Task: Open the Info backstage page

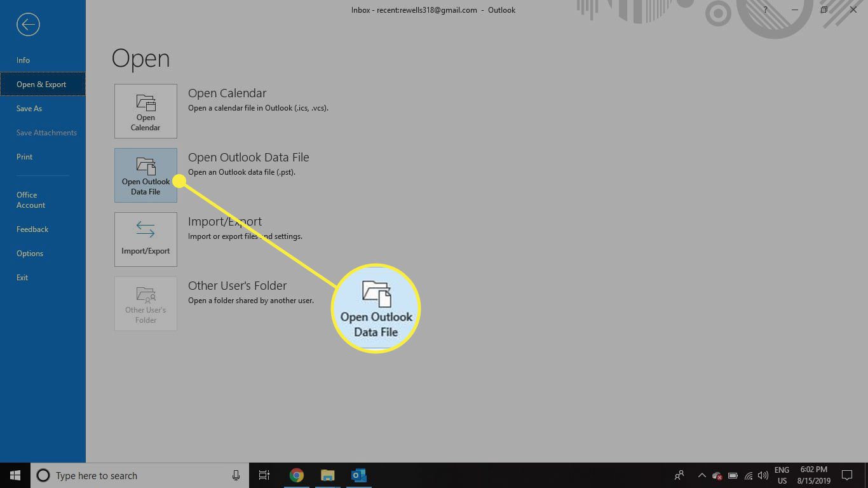Action: click(23, 60)
